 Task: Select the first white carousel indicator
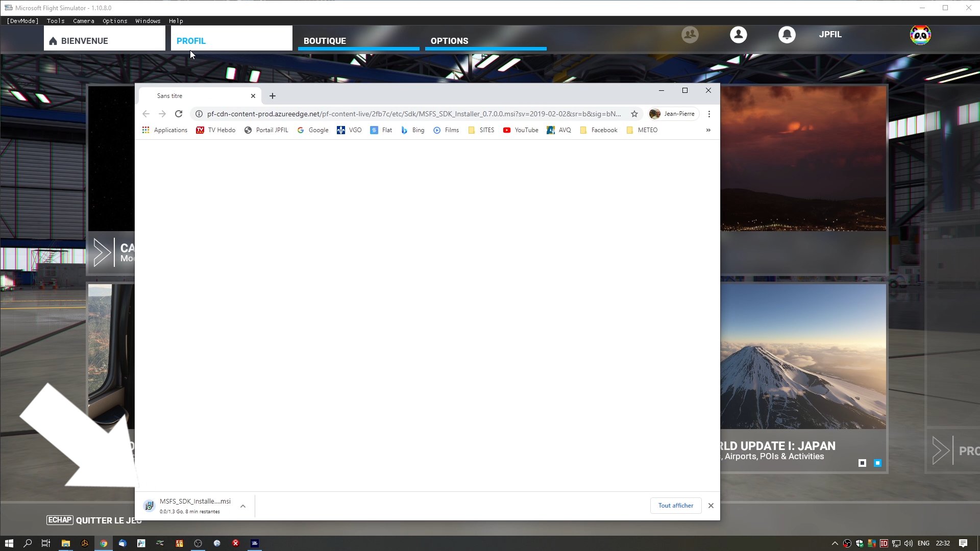pos(862,463)
